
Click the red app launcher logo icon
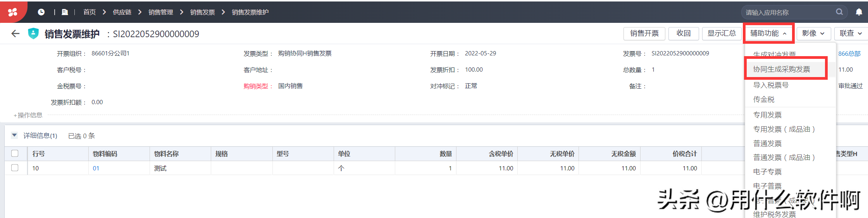(x=12, y=12)
